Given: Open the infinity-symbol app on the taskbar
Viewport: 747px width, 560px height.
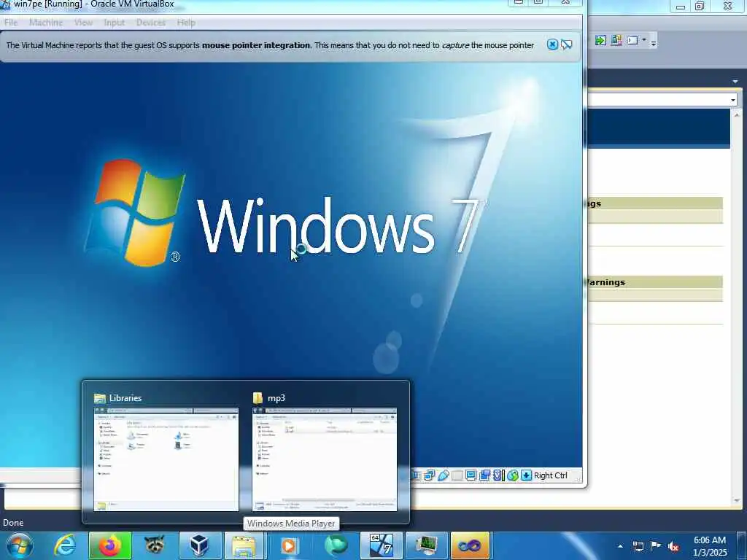Looking at the screenshot, I should point(471,545).
